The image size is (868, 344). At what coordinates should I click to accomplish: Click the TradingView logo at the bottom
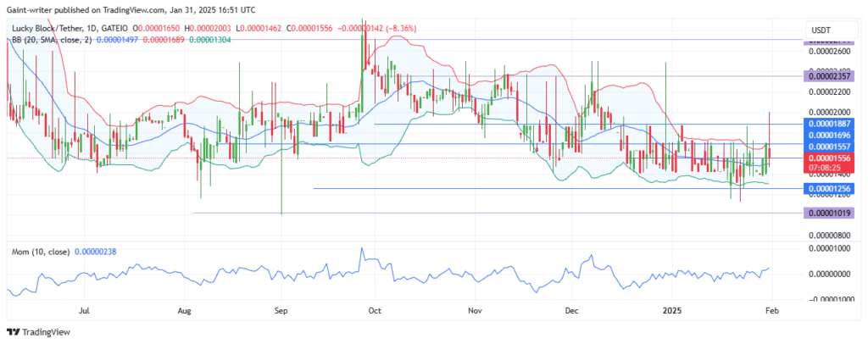[x=38, y=332]
